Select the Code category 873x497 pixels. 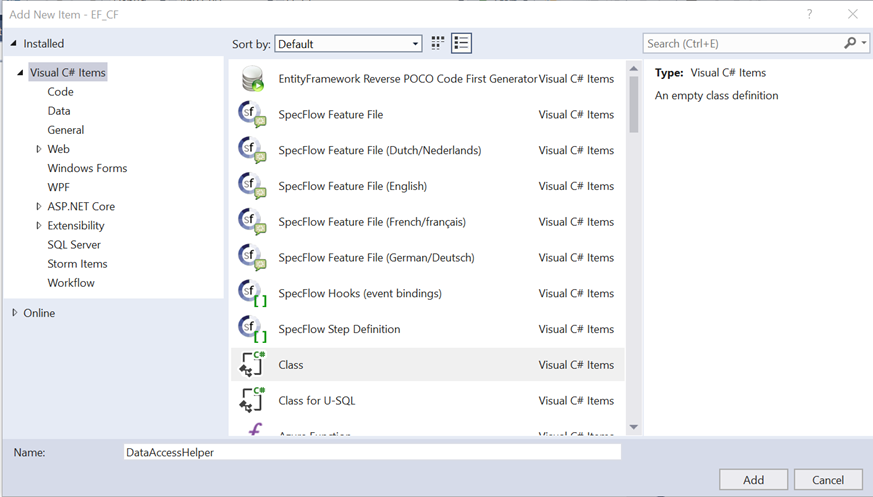pyautogui.click(x=60, y=92)
